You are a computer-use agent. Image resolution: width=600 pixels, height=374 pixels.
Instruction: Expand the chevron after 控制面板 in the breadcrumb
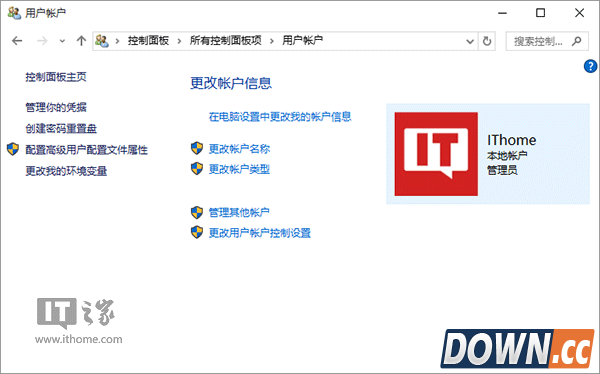[x=179, y=41]
